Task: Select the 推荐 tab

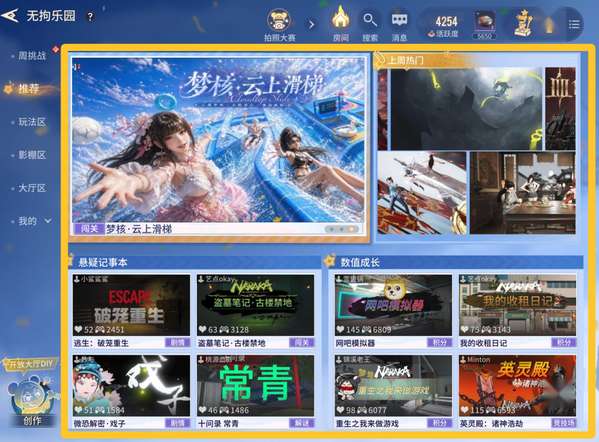Action: 29,89
